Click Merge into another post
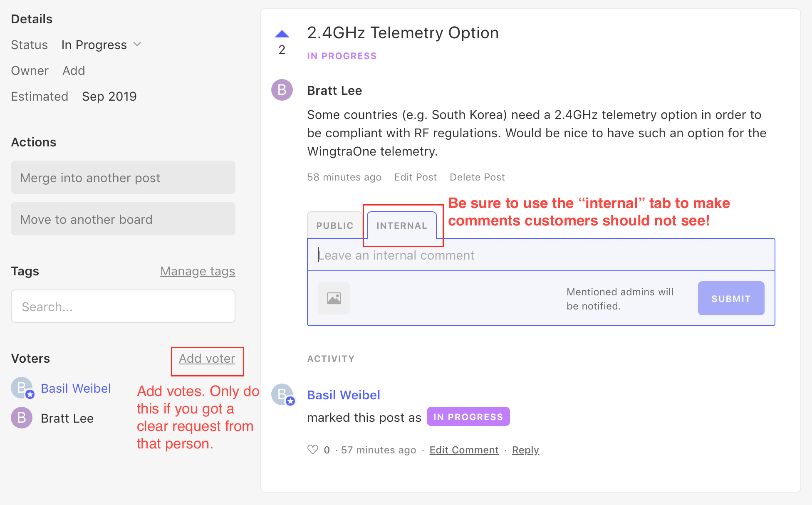 pos(123,178)
